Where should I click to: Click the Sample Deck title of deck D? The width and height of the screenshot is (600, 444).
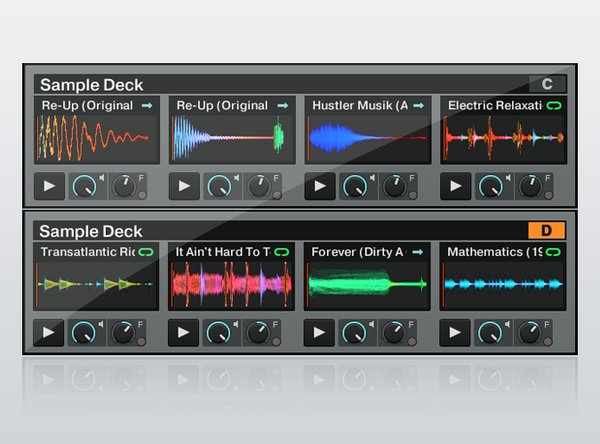point(90,232)
